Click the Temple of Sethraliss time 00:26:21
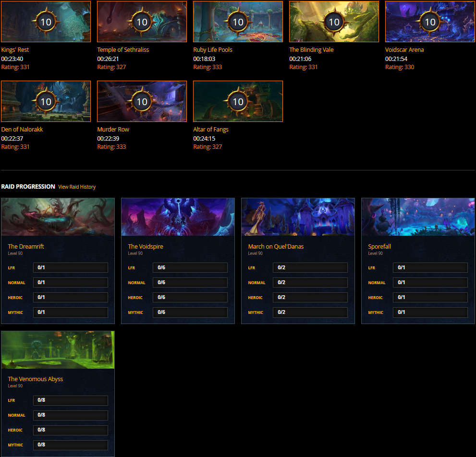The width and height of the screenshot is (476, 457). (108, 59)
